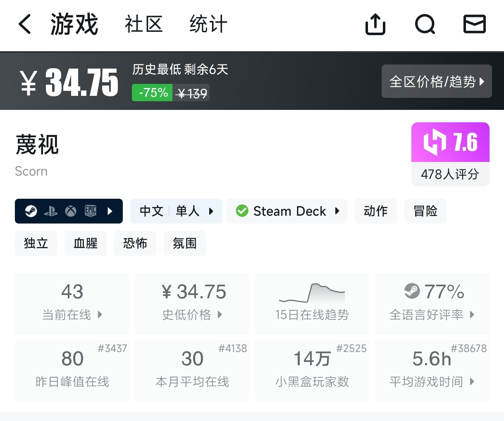The image size is (504, 421).
Task: View the 15日在线趋势 trend chart
Action: pyautogui.click(x=312, y=304)
